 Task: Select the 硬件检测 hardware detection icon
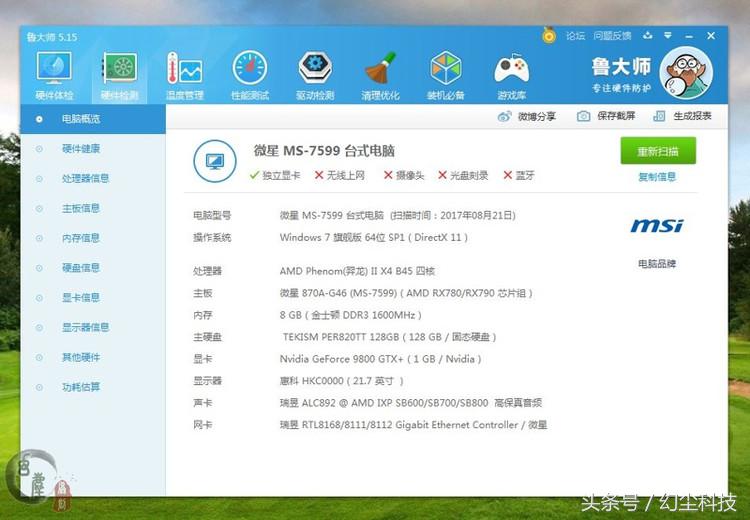pyautogui.click(x=120, y=76)
